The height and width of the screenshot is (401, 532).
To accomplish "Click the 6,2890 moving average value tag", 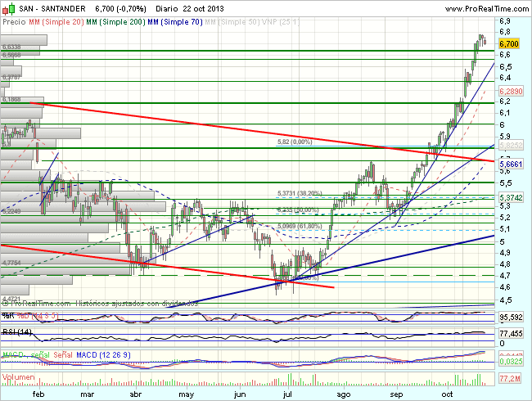I will pyautogui.click(x=511, y=92).
